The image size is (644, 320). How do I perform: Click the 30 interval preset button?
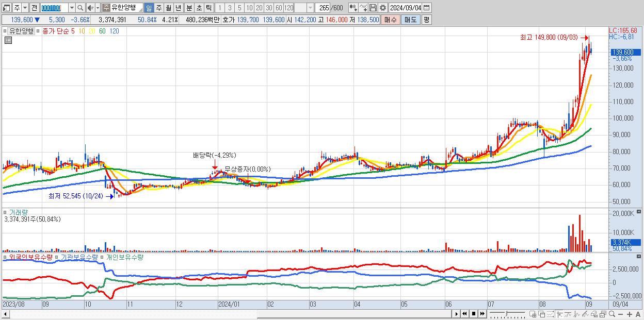coord(268,8)
